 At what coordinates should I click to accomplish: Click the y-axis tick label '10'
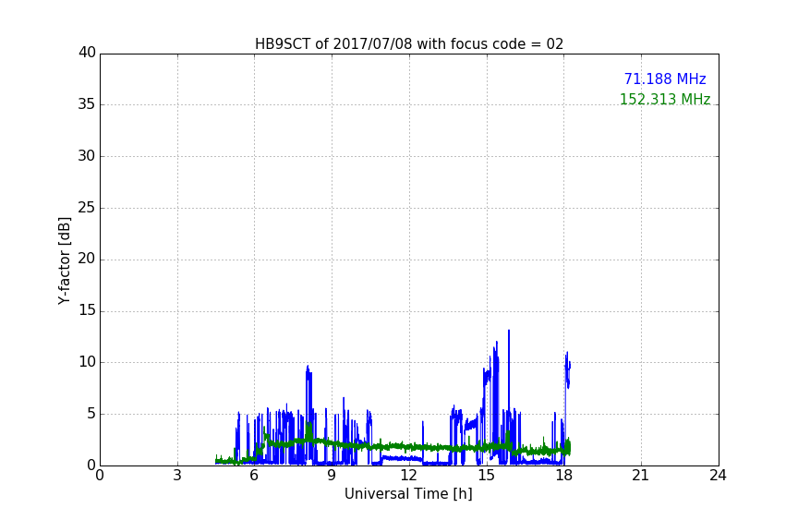87,362
